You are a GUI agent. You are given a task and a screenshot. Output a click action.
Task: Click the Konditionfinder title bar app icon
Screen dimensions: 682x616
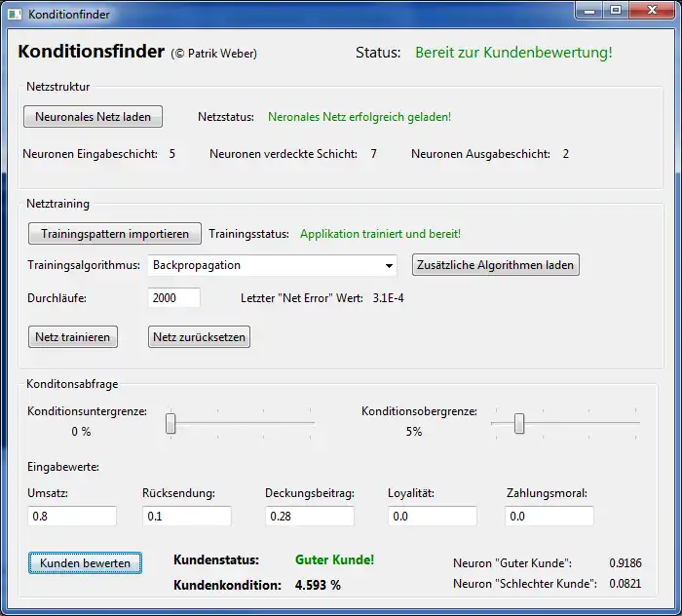point(15,15)
